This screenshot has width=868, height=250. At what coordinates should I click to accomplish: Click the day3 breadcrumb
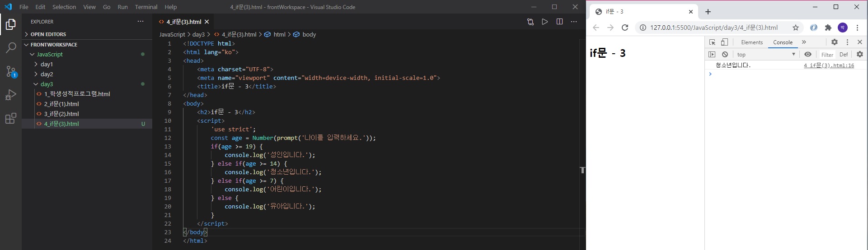(x=198, y=34)
